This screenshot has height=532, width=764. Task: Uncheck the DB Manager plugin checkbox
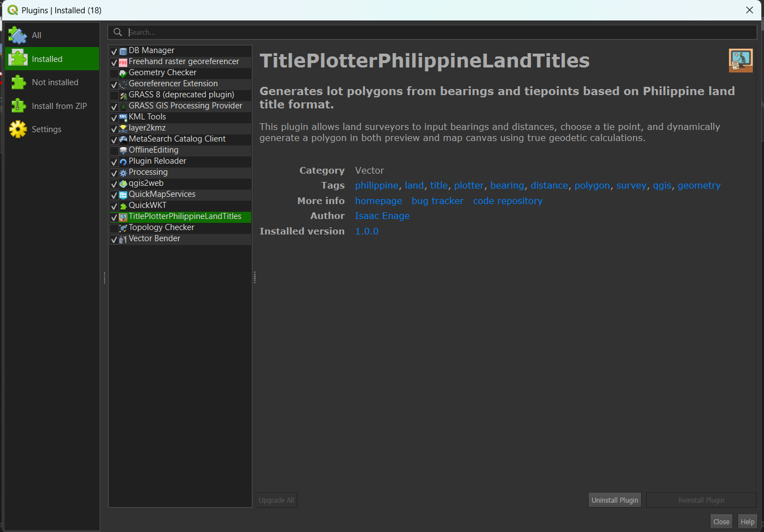(114, 51)
